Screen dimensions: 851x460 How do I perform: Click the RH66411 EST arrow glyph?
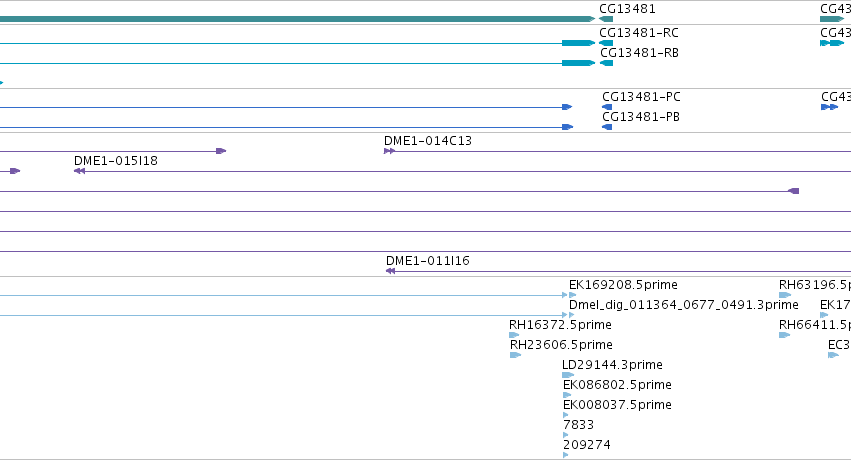pyautogui.click(x=784, y=335)
